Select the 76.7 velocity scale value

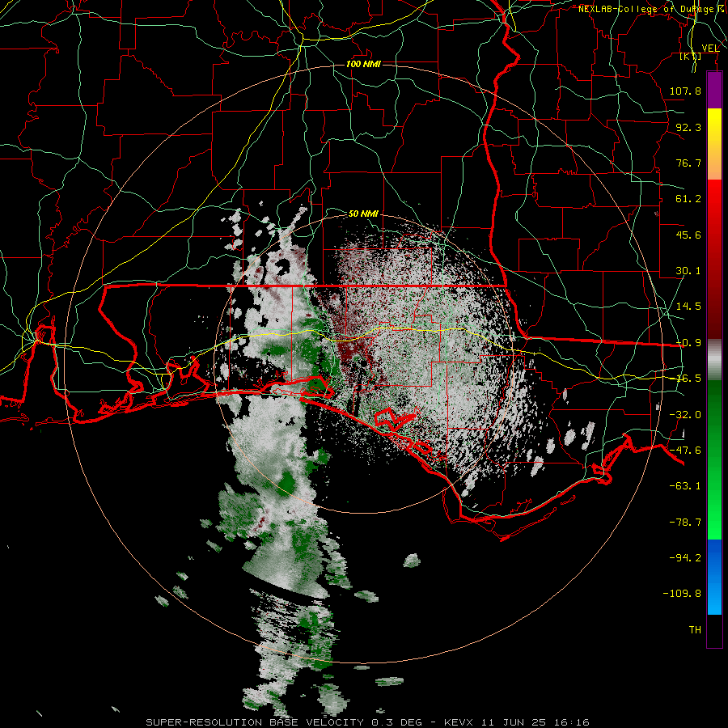pyautogui.click(x=688, y=163)
